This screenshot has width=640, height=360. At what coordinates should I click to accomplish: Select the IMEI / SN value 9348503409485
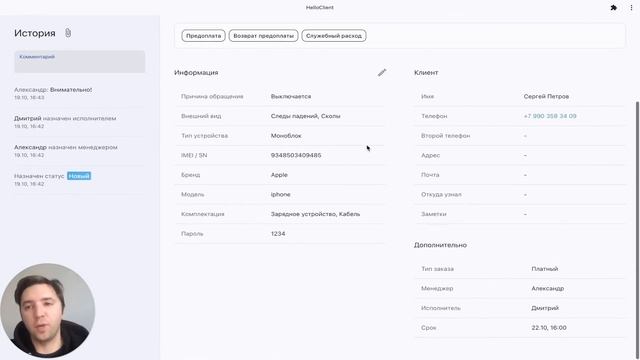point(296,155)
